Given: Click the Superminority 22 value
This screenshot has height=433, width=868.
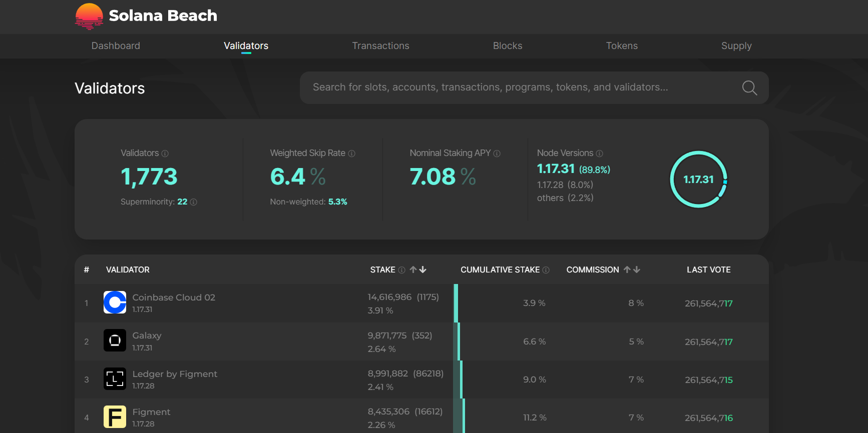Looking at the screenshot, I should click(182, 202).
